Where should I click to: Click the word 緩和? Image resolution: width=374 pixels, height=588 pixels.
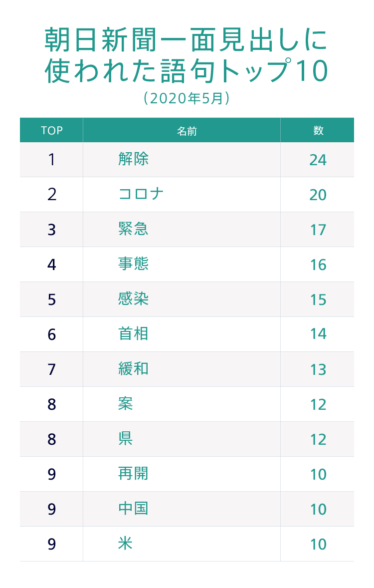tap(134, 369)
